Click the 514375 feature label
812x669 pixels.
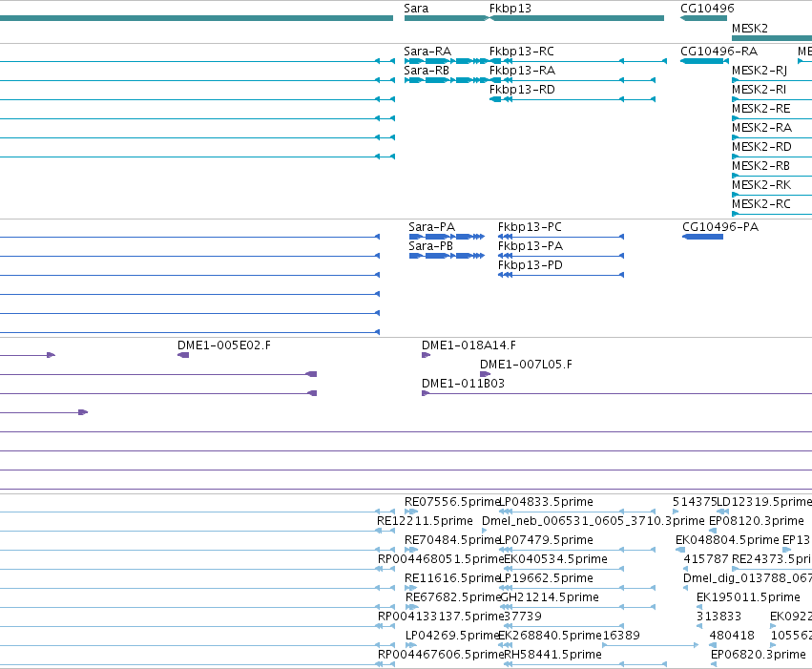click(x=695, y=502)
